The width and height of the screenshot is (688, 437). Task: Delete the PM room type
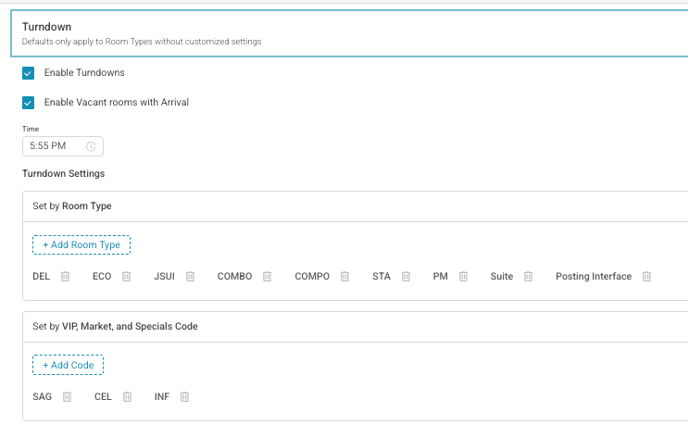(463, 277)
